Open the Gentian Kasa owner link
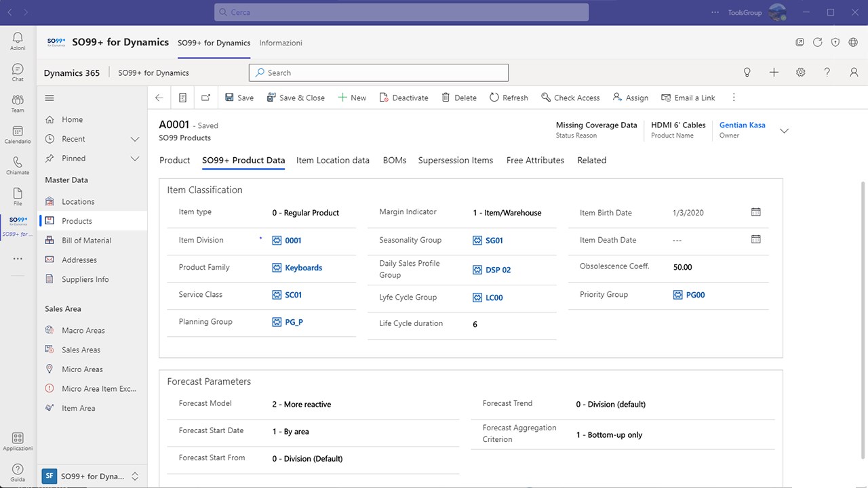 point(743,125)
